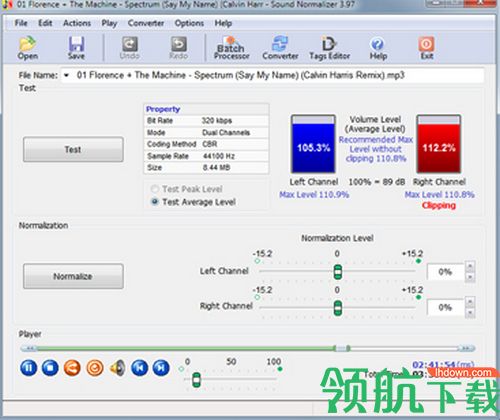Viewport: 500px width, 420px height.
Task: Open the Help menu
Action: 223,23
